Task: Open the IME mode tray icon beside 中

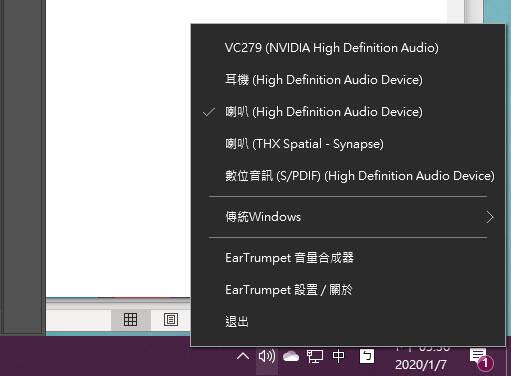Action: (367, 356)
